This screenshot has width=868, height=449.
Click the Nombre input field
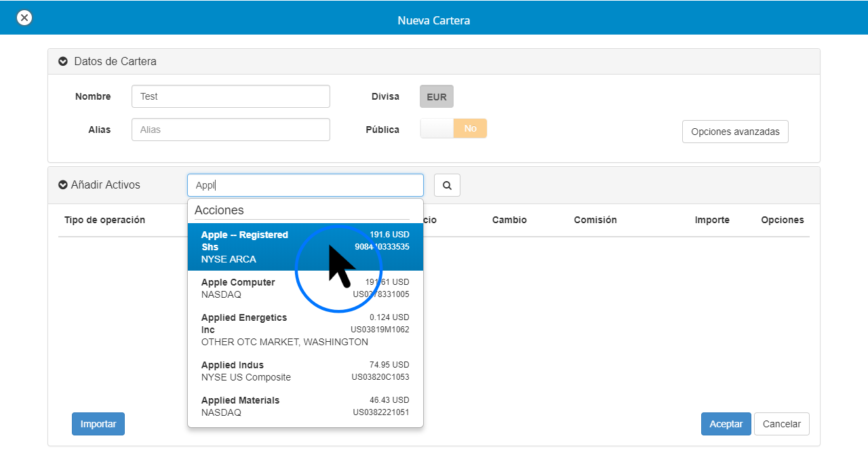pyautogui.click(x=231, y=96)
